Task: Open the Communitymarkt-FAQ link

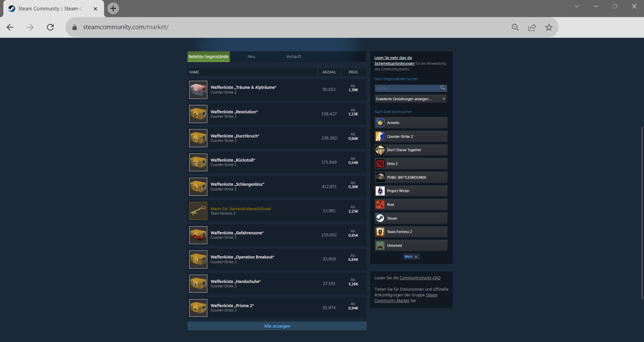Action: coord(420,278)
